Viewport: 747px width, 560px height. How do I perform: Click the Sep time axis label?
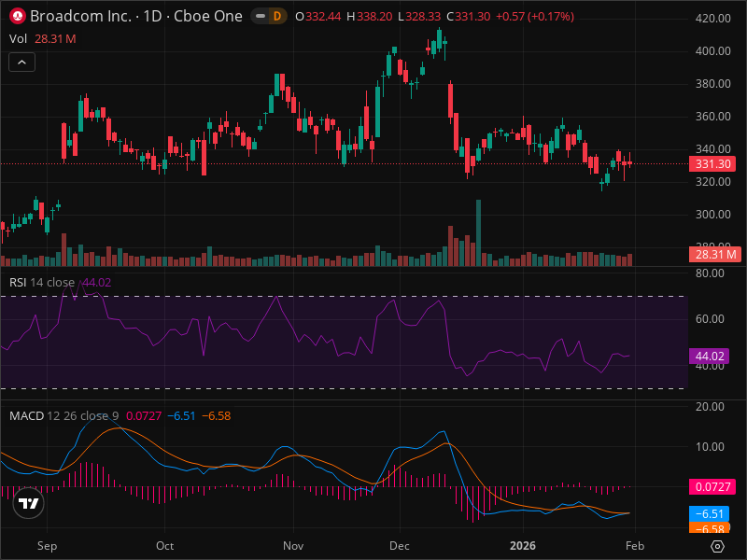48,546
